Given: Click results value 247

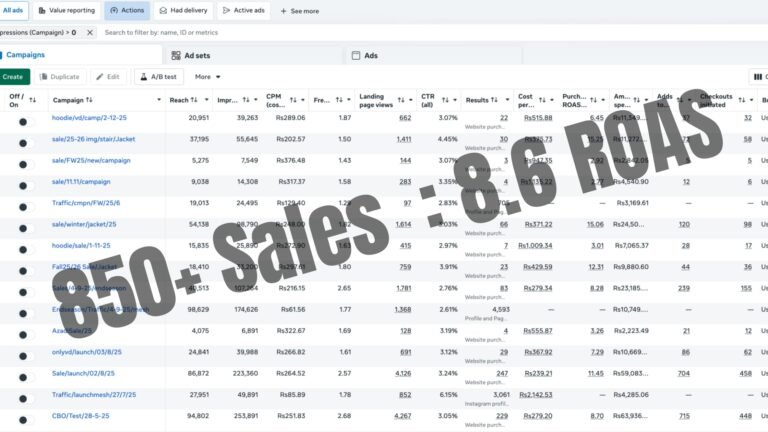Looking at the screenshot, I should (502, 373).
